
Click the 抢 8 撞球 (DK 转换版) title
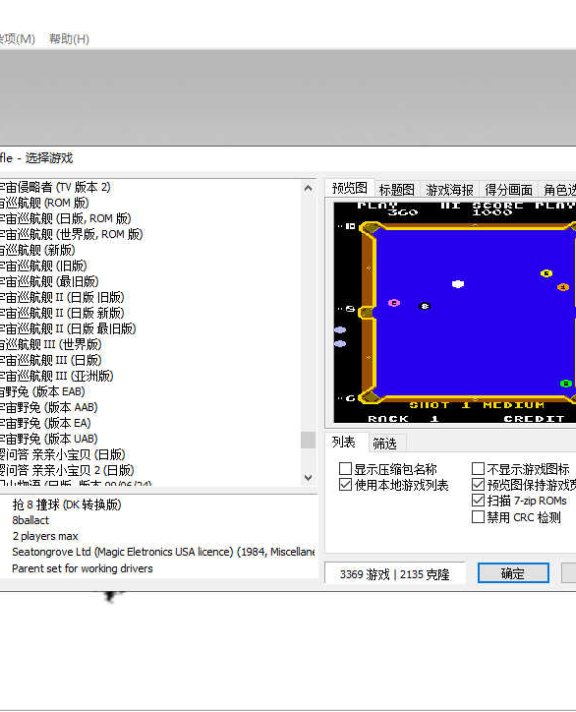[x=67, y=504]
